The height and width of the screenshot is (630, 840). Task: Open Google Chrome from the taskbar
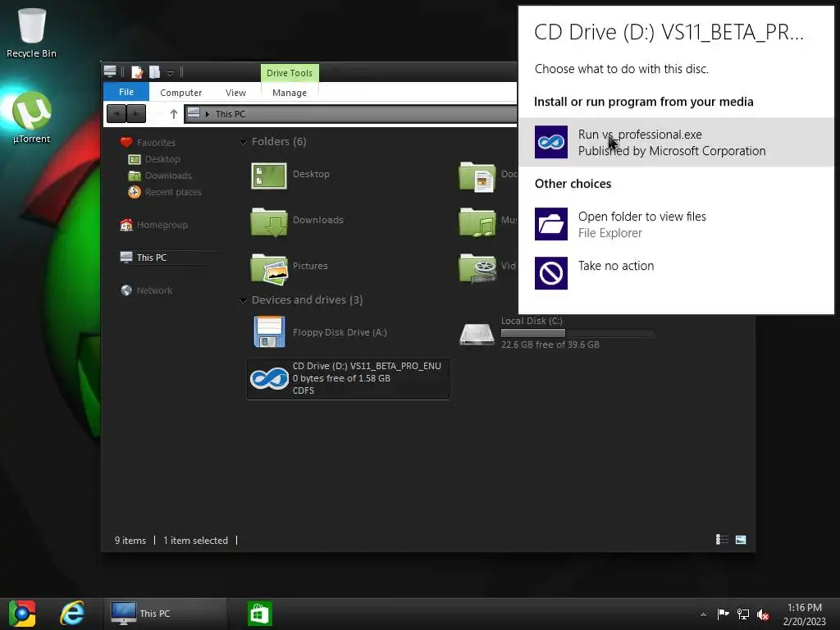pos(22,614)
